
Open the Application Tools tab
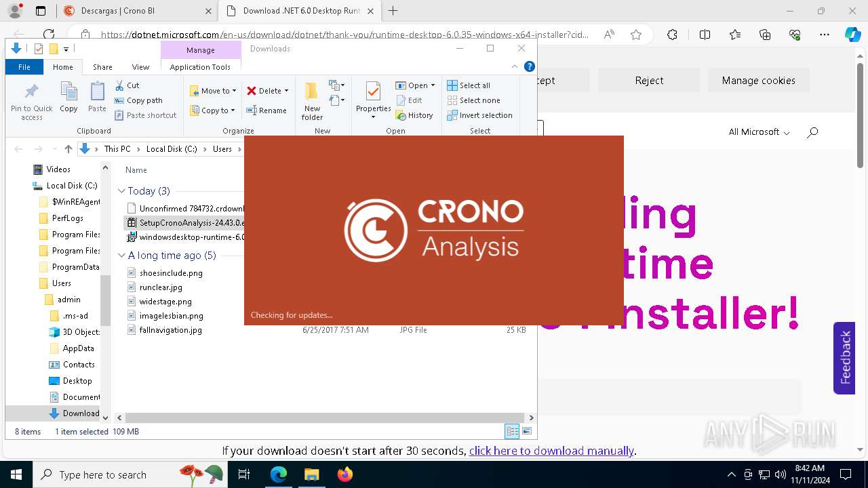tap(200, 67)
